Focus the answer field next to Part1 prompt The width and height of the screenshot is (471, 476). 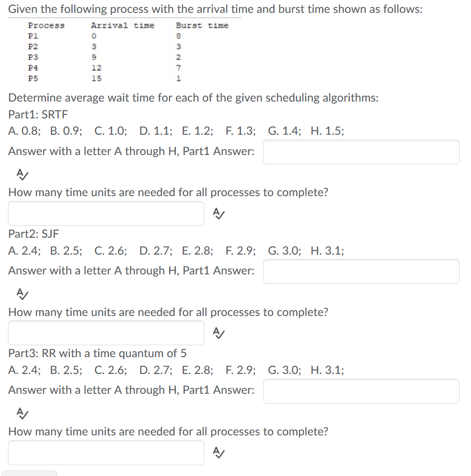361,152
